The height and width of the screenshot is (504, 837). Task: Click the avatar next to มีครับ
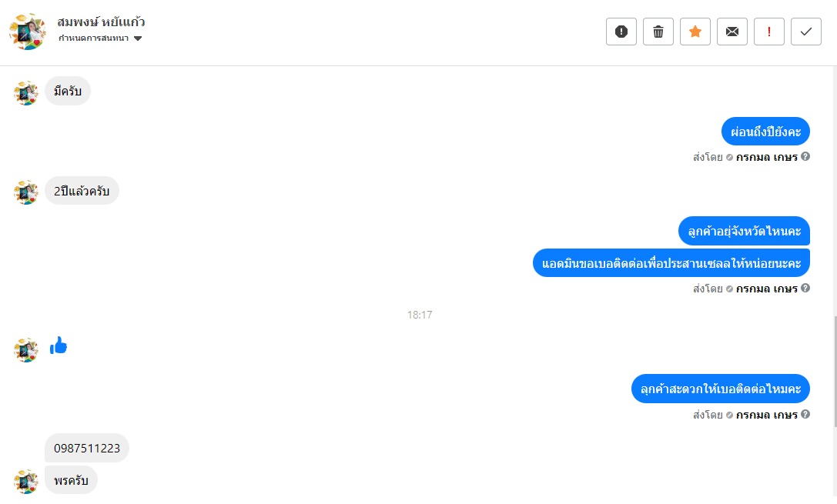tap(25, 93)
